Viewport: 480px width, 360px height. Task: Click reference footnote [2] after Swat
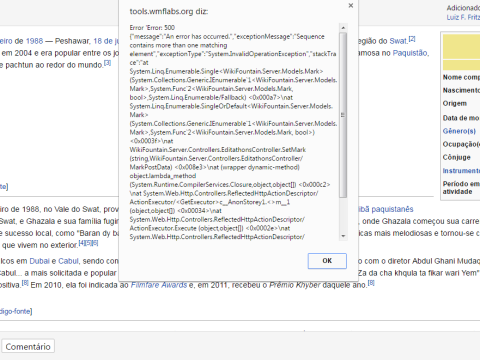[412, 39]
